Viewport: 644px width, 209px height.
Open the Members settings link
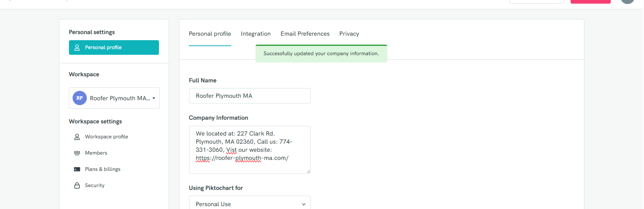point(96,153)
